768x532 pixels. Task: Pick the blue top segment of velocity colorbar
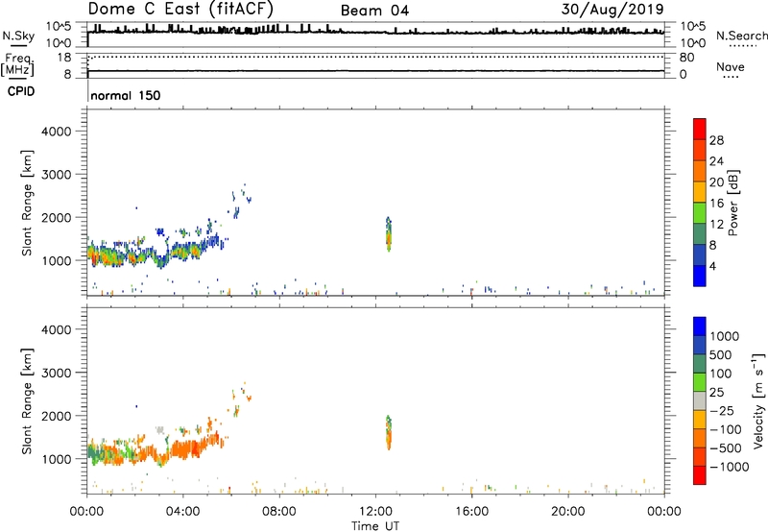(700, 326)
